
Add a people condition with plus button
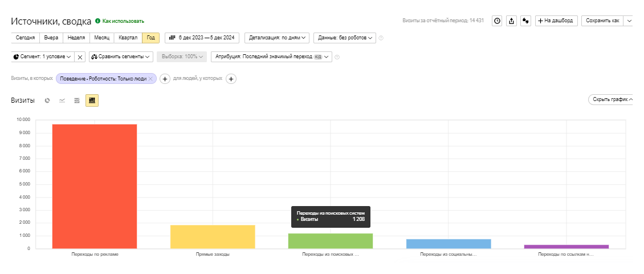231,79
